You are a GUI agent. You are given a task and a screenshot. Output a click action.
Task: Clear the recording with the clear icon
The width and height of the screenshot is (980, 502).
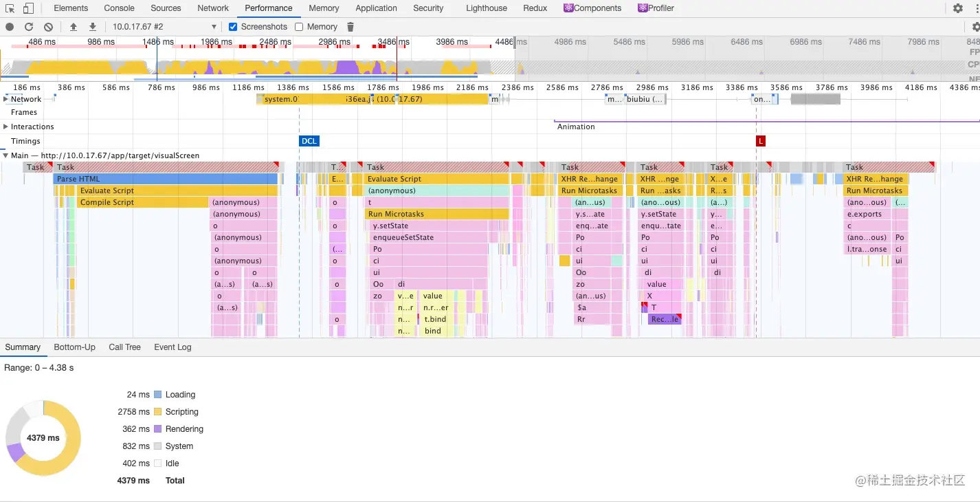click(x=48, y=27)
